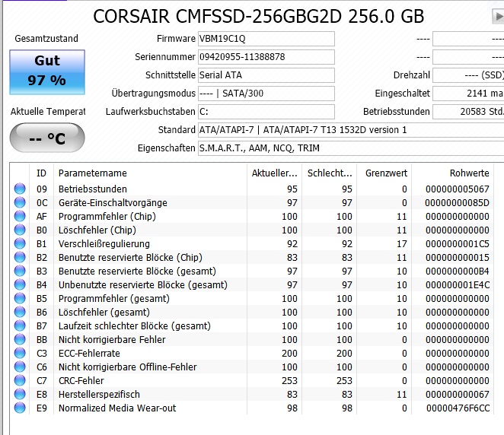Click the Betriebsstunden field showing 20583 Std.
This screenshot has width=504, height=435.
468,112
